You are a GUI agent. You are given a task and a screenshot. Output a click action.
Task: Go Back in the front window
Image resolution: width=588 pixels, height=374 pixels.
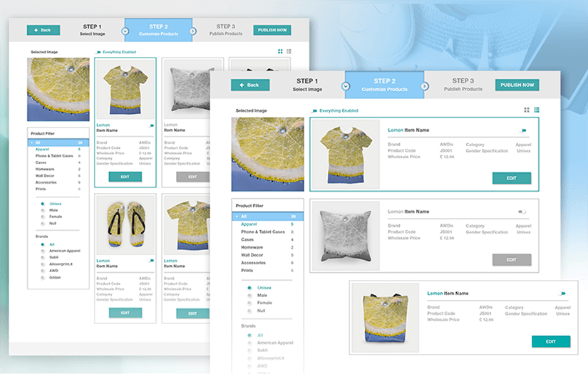coord(250,85)
